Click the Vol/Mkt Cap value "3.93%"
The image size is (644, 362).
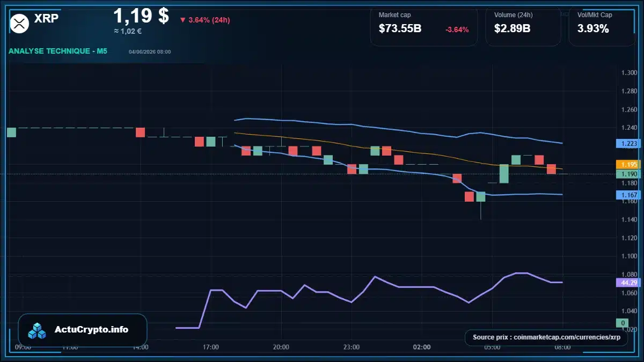point(593,29)
